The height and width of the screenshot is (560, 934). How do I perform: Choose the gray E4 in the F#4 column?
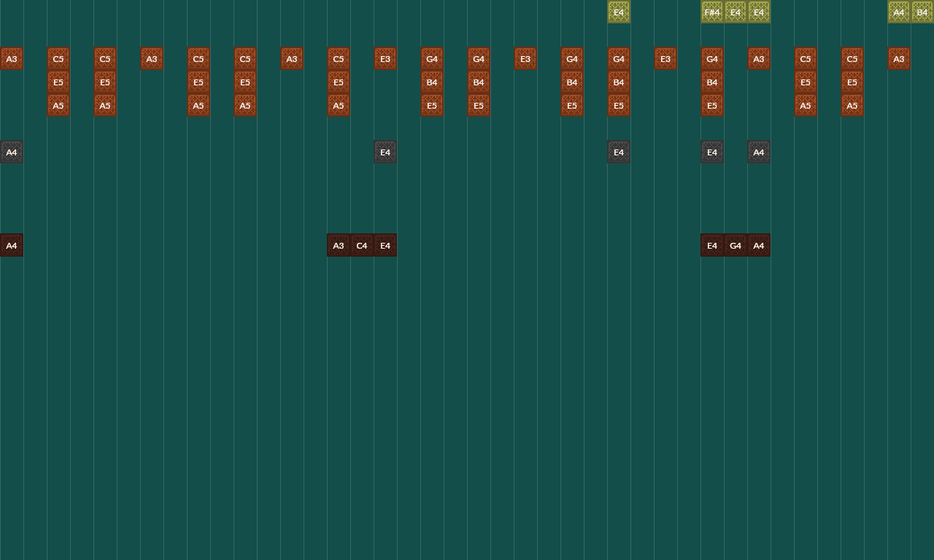(712, 152)
